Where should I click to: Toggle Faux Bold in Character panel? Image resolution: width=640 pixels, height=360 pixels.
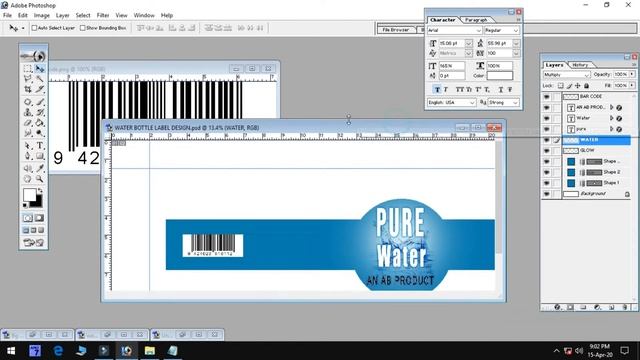(437, 89)
